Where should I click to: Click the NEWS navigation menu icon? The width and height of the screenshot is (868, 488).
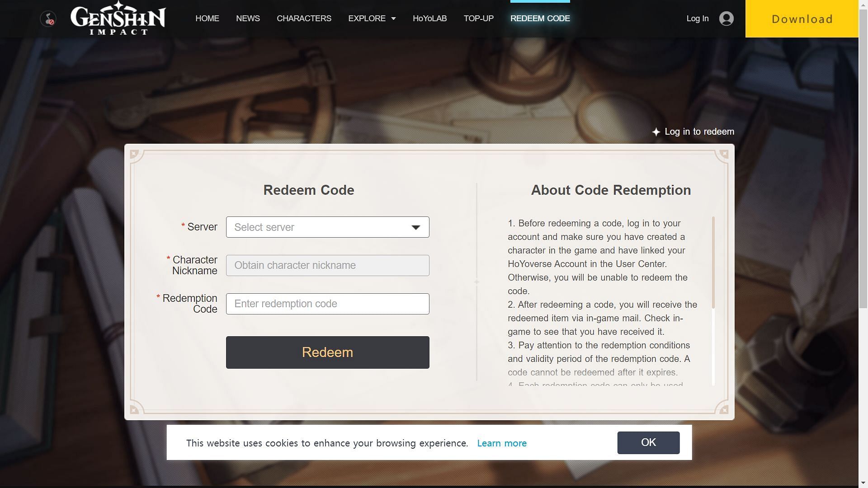pyautogui.click(x=248, y=19)
